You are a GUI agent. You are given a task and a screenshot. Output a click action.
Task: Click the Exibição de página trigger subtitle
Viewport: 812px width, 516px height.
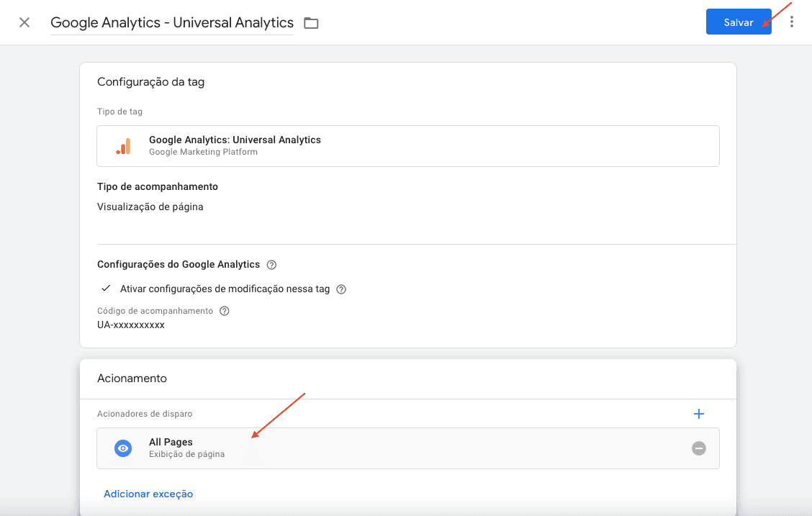point(187,454)
